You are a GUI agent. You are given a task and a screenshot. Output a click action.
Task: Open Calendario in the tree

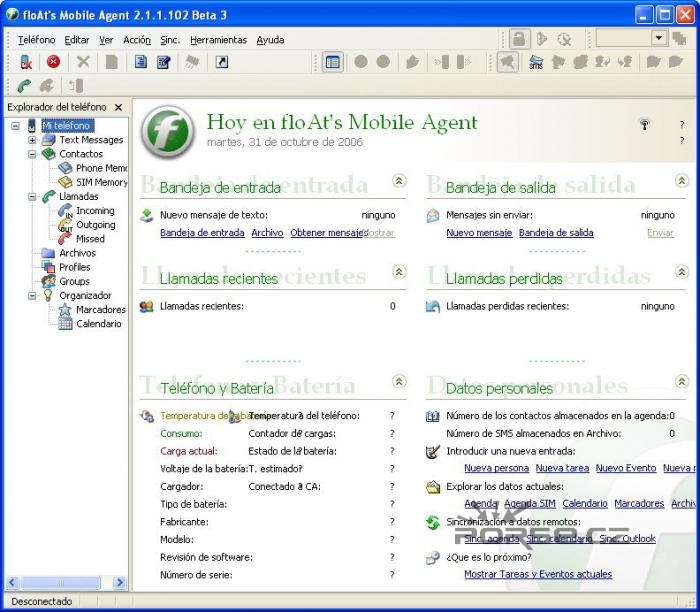tap(99, 324)
